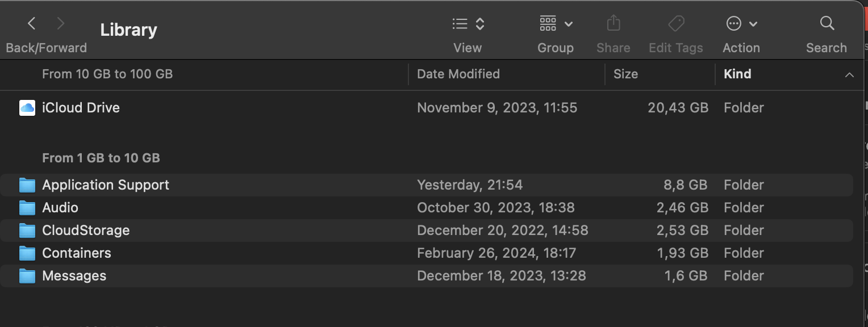Click the Audio folder icon
Screen dimensions: 868x327
27,208
